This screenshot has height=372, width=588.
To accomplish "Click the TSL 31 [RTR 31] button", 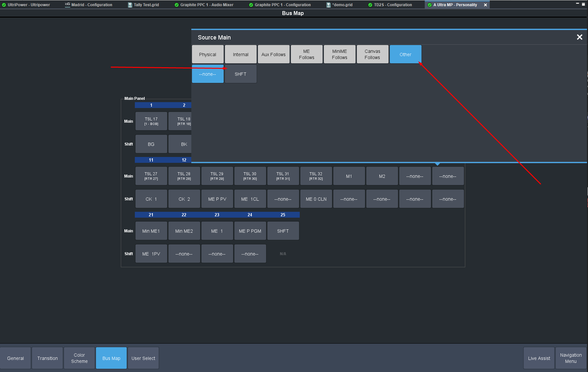I will coord(283,176).
